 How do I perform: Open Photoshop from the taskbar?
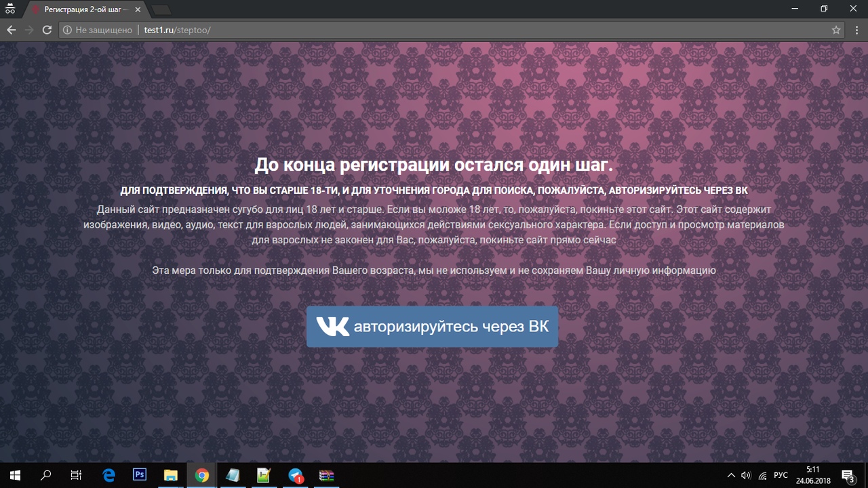[140, 475]
